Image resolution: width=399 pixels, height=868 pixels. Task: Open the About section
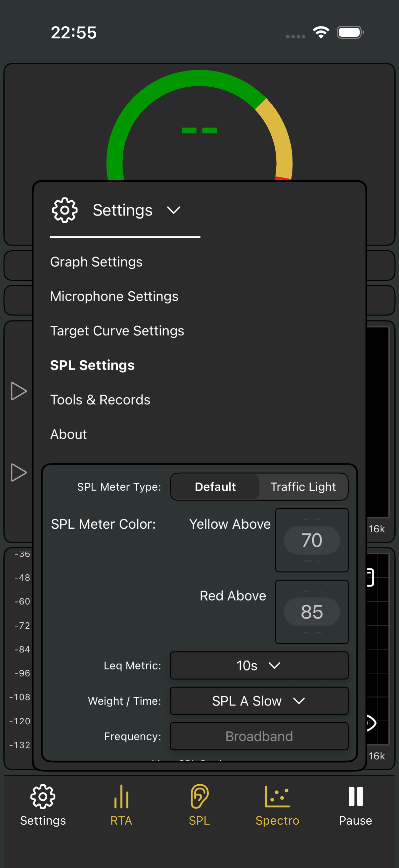pyautogui.click(x=69, y=434)
